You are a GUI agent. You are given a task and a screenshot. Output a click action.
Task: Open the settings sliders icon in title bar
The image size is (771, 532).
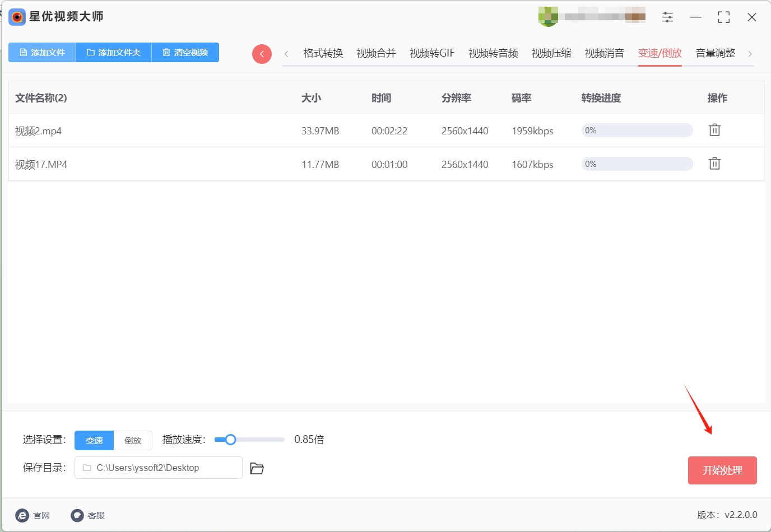667,17
